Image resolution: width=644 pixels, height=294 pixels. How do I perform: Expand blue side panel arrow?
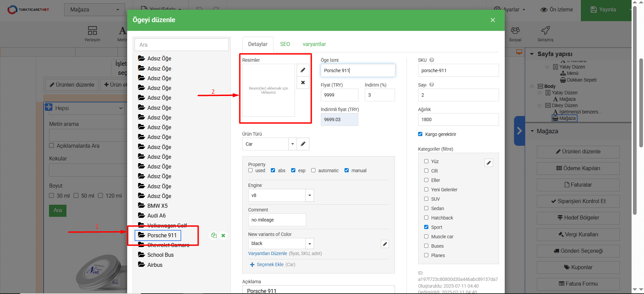tap(519, 131)
